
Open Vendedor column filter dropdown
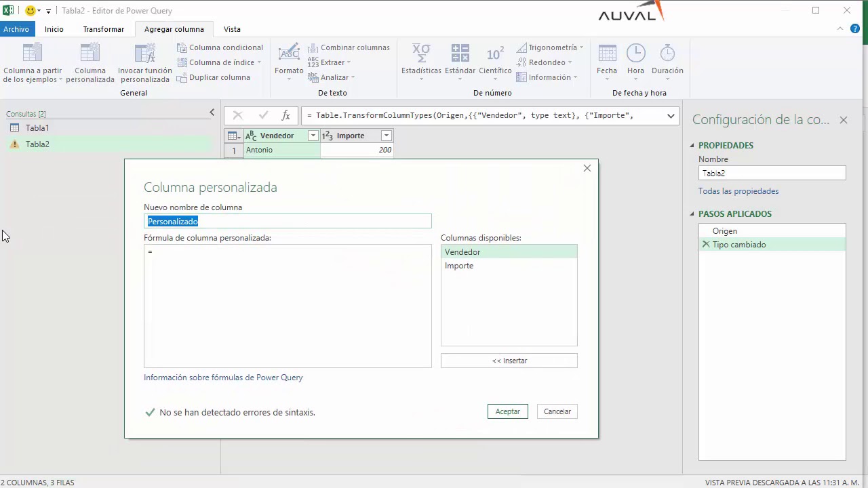(x=313, y=136)
